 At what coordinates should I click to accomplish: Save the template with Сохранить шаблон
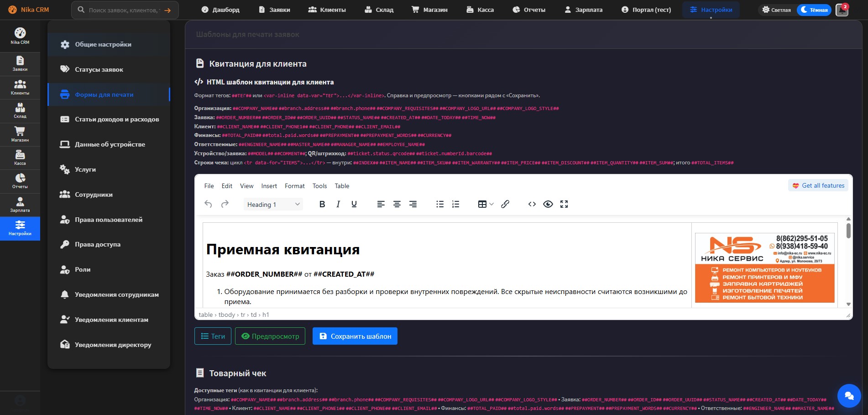click(355, 336)
